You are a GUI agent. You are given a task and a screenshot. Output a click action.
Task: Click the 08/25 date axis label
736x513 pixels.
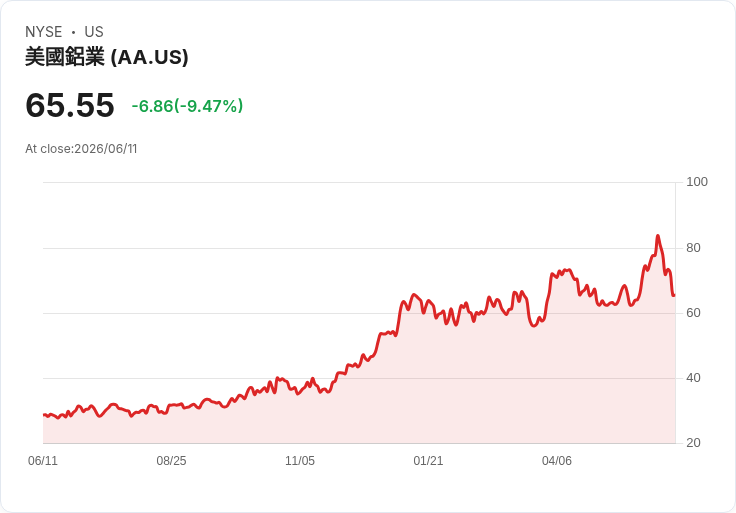point(171,460)
